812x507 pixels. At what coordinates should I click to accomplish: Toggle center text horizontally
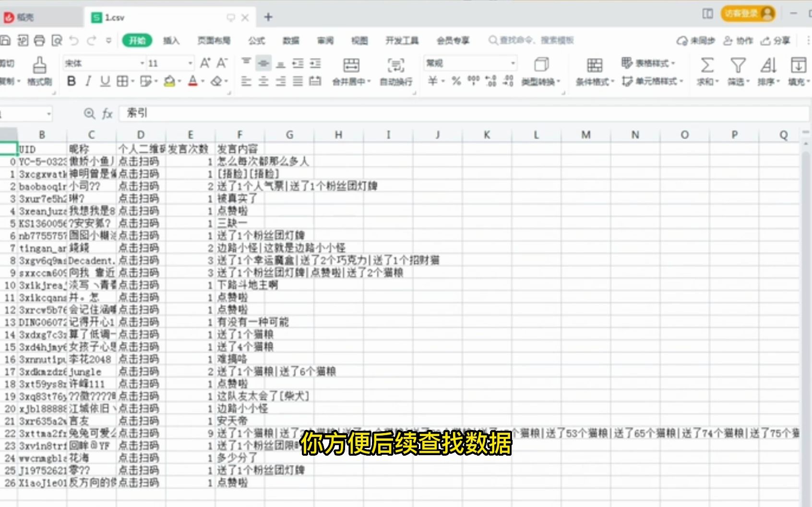point(263,82)
